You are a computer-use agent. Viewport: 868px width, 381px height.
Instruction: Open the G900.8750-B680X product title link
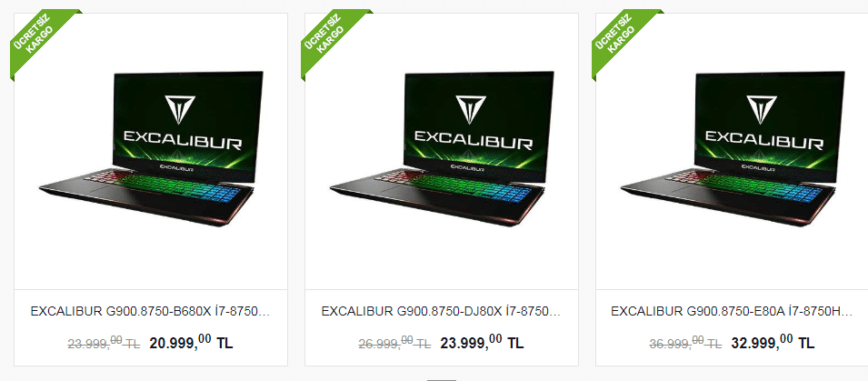(x=150, y=311)
